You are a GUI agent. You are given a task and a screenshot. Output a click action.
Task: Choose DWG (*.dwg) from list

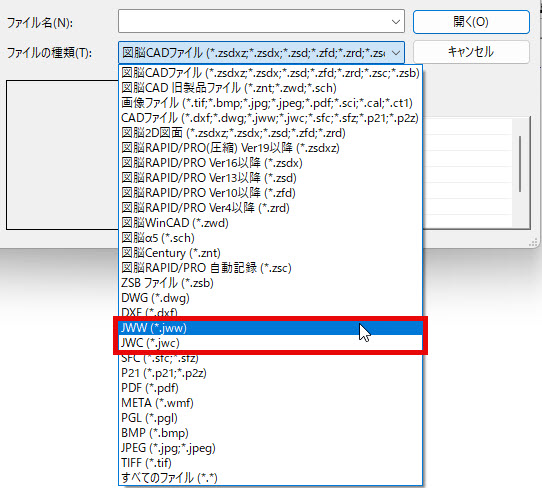point(270,298)
